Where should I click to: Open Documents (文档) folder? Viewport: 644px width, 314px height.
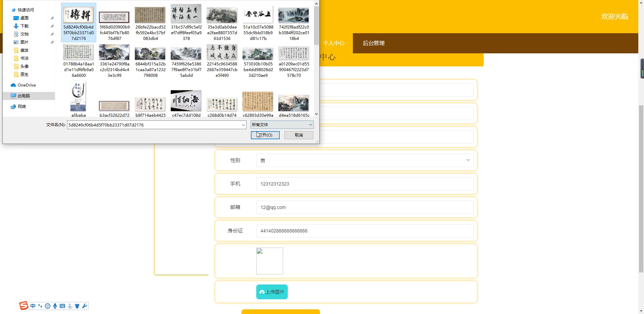click(21, 34)
